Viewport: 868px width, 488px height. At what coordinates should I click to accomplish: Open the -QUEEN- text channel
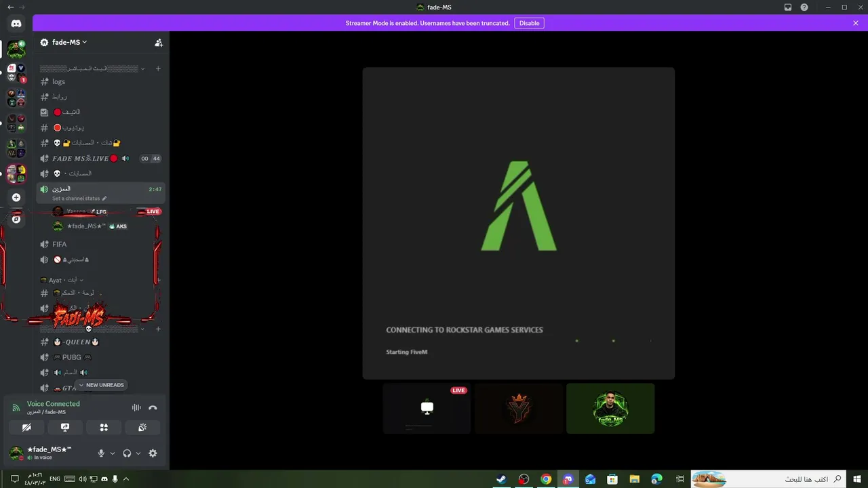100,342
